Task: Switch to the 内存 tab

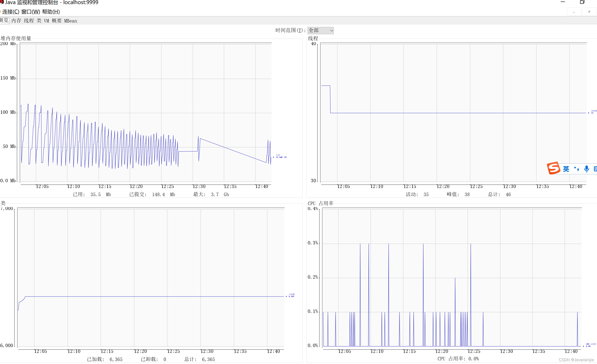Action: [16, 21]
